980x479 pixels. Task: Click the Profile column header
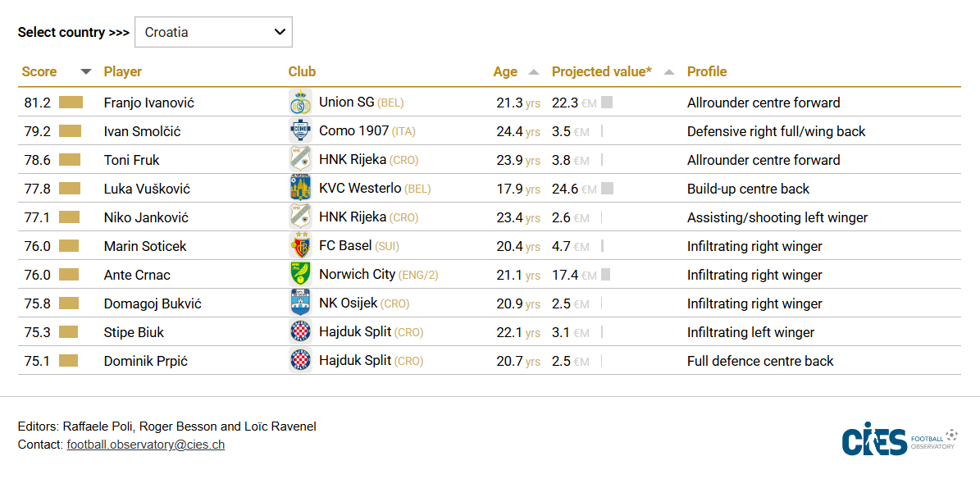tap(707, 72)
